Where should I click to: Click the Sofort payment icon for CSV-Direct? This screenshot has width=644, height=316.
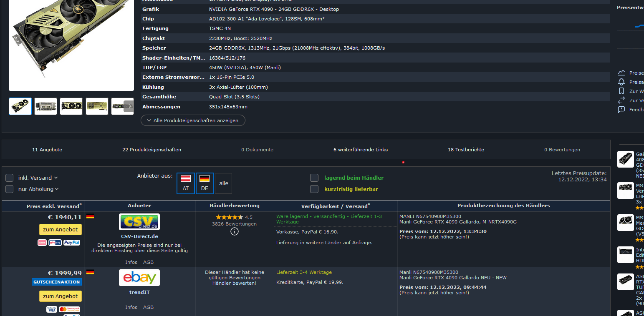coord(42,243)
